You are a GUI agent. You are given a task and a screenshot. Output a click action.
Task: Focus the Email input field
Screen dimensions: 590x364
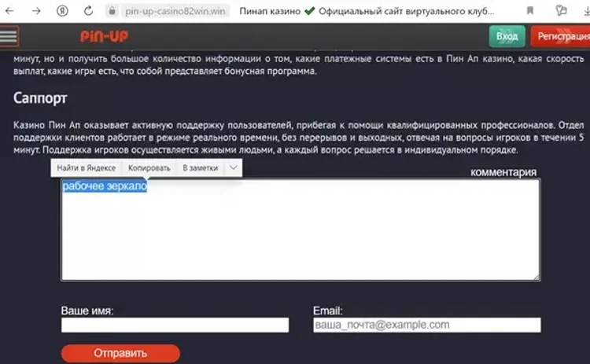(x=426, y=325)
